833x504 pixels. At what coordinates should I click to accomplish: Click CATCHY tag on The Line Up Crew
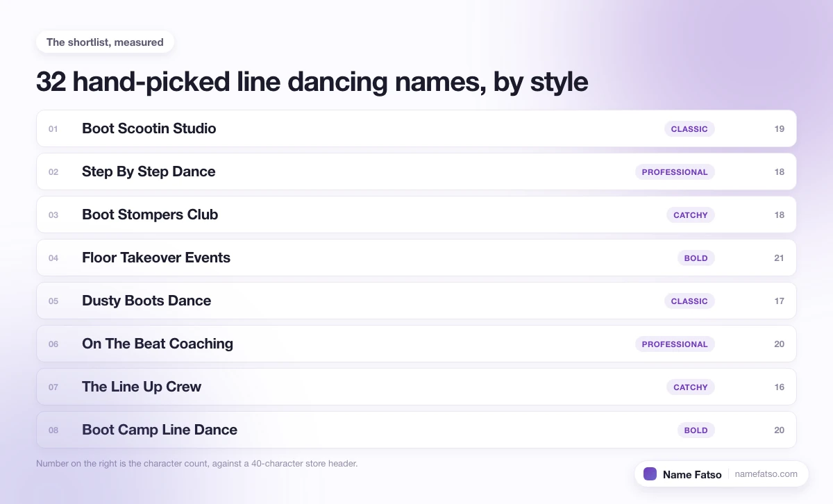coord(691,387)
